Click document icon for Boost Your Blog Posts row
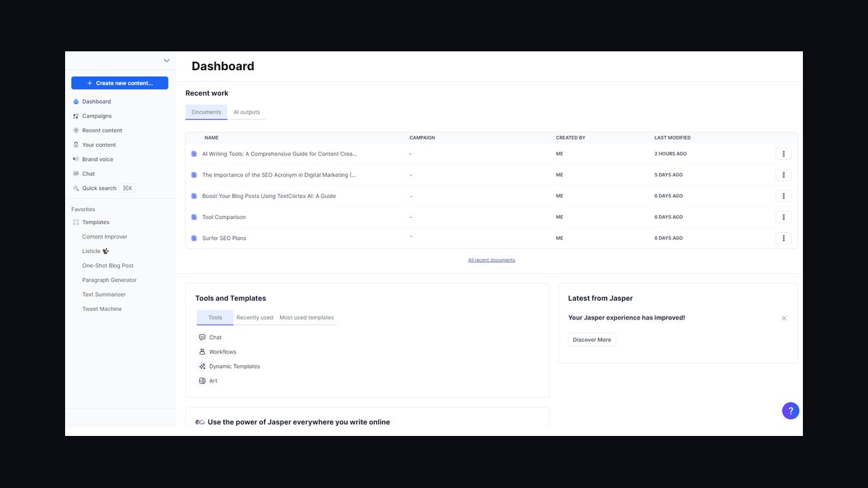The image size is (868, 488). click(x=194, y=196)
